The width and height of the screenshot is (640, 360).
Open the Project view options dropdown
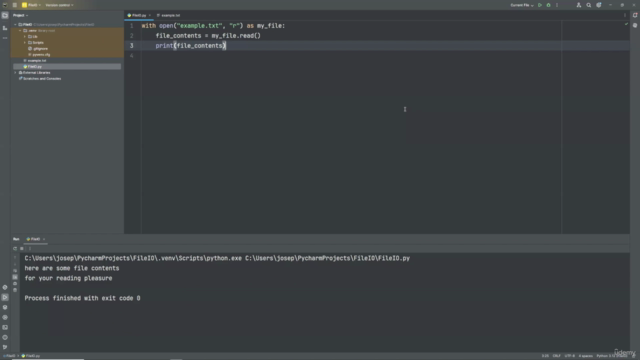[x=20, y=15]
